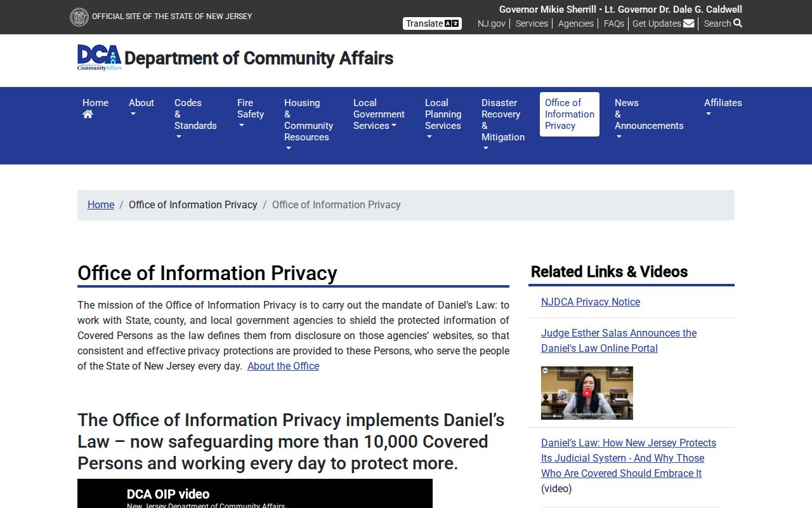
Task: Click Department of Community Affairs title
Action: tap(259, 58)
